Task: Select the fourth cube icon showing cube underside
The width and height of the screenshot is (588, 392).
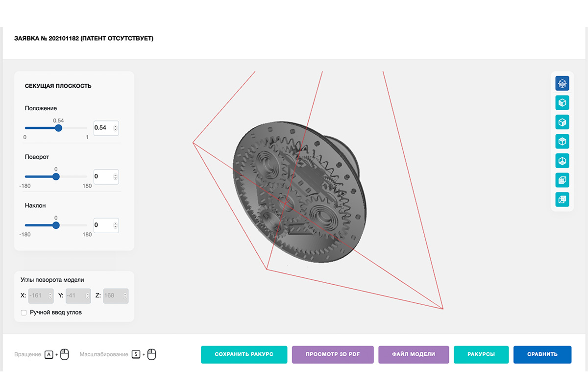Action: pyautogui.click(x=562, y=161)
